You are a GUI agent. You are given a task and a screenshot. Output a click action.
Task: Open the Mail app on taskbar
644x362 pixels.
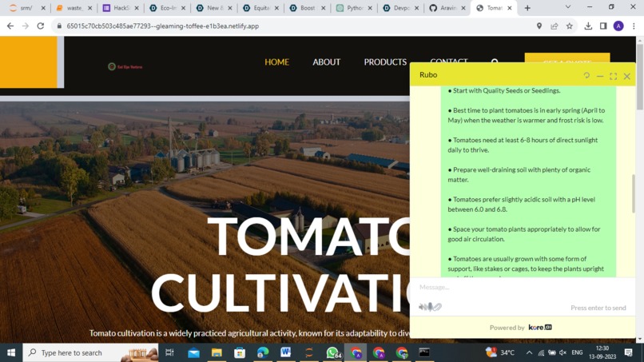click(193, 352)
